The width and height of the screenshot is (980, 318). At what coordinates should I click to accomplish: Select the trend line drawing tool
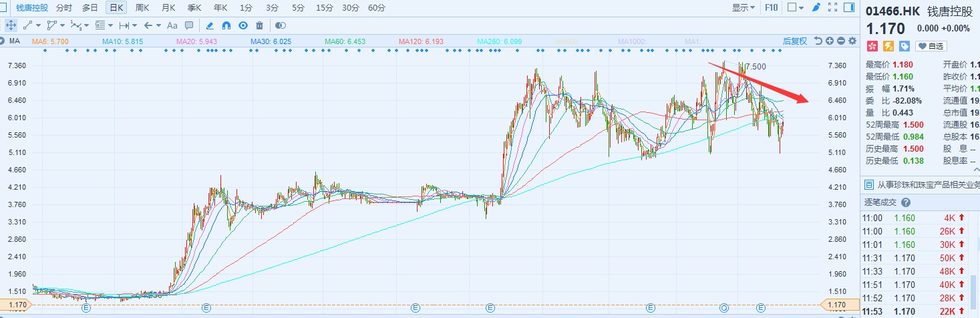[x=27, y=25]
